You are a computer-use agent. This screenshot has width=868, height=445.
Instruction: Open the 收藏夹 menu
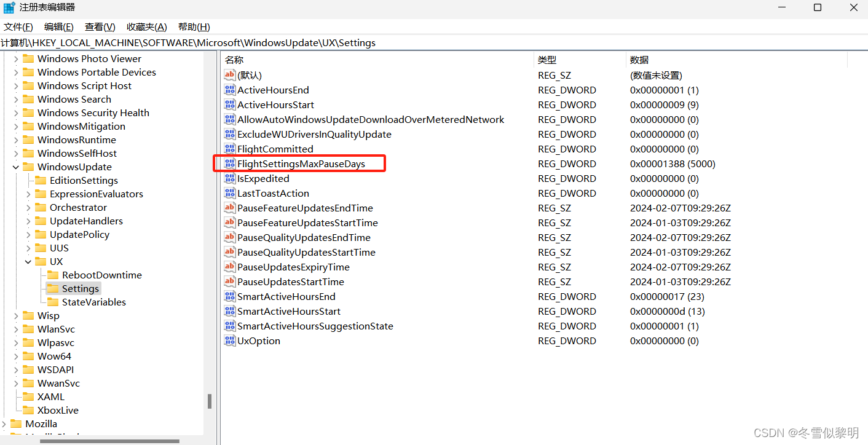(x=146, y=26)
